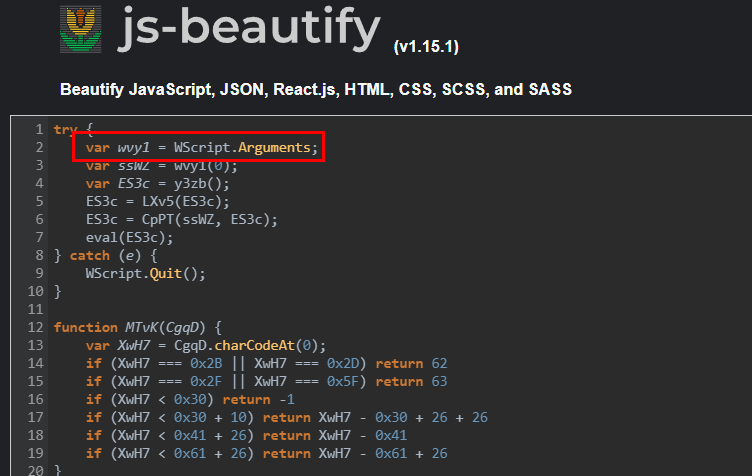Click line number 10 in the gutter

(x=35, y=291)
